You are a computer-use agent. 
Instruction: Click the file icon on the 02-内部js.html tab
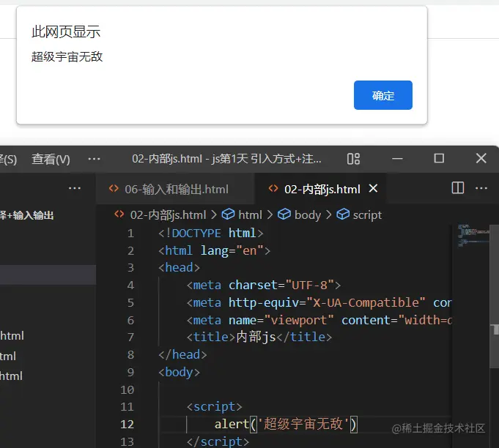pos(273,189)
